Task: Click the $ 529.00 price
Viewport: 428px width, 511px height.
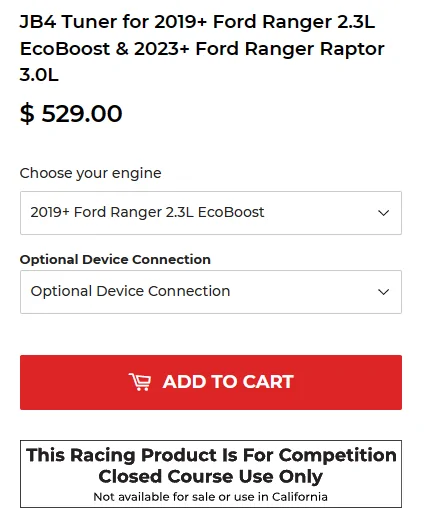Action: 71,114
